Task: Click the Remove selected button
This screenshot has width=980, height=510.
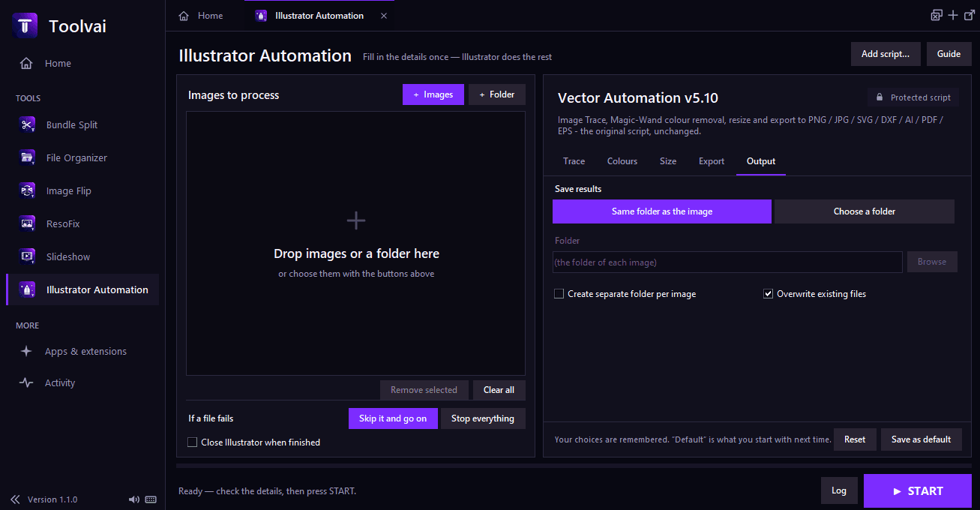Action: [424, 390]
